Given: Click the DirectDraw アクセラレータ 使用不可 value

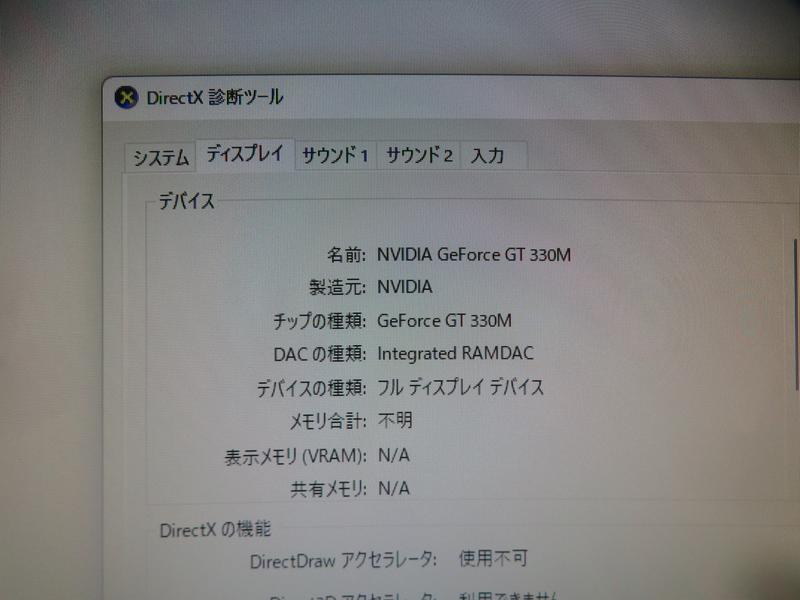Looking at the screenshot, I should (x=493, y=559).
